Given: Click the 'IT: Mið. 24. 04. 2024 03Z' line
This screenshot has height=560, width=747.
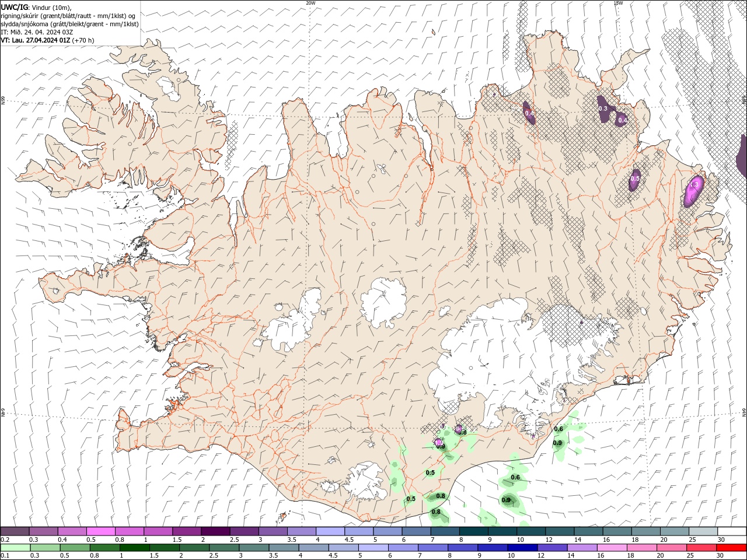Looking at the screenshot, I should [x=37, y=32].
